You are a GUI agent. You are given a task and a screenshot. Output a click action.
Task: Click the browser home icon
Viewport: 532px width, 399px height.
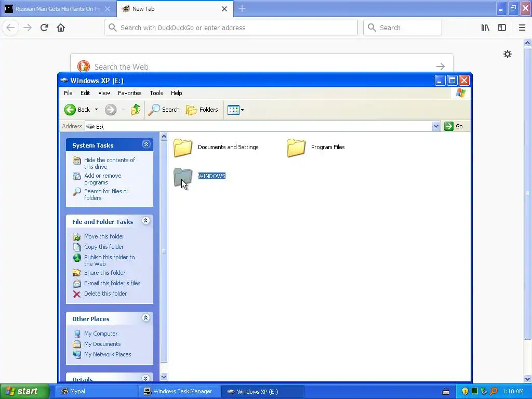click(x=61, y=28)
